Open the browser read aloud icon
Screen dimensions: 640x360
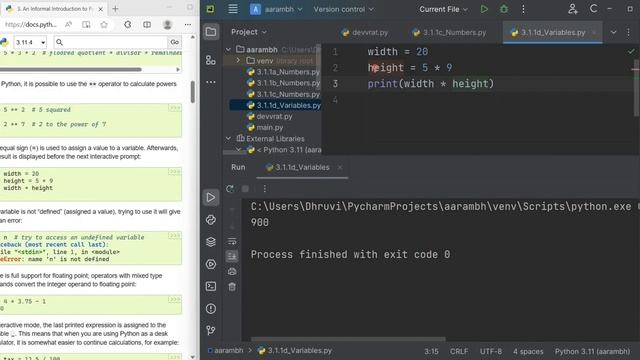pos(68,24)
